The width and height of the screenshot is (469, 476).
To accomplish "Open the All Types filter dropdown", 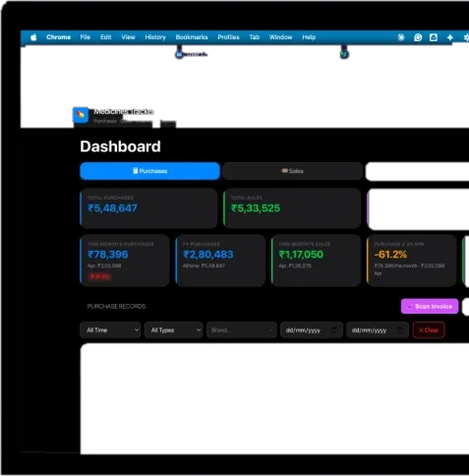I will (x=174, y=330).
